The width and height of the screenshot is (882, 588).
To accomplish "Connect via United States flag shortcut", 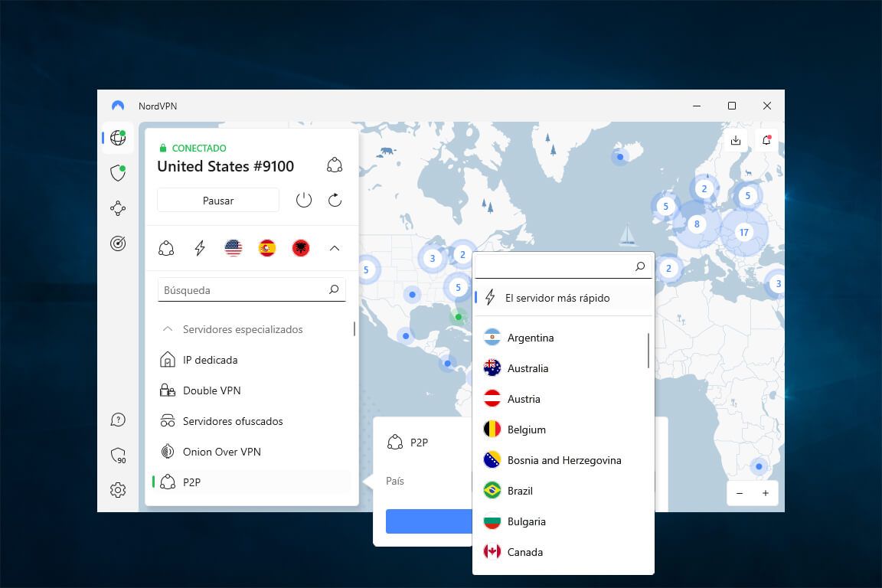I will point(234,248).
